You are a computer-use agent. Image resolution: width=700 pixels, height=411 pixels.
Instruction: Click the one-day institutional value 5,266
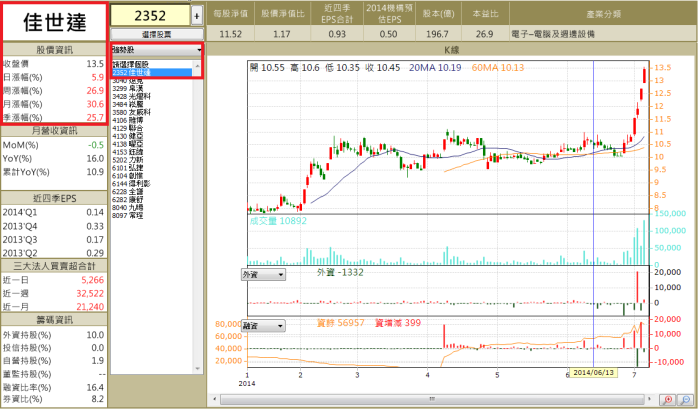pos(92,280)
